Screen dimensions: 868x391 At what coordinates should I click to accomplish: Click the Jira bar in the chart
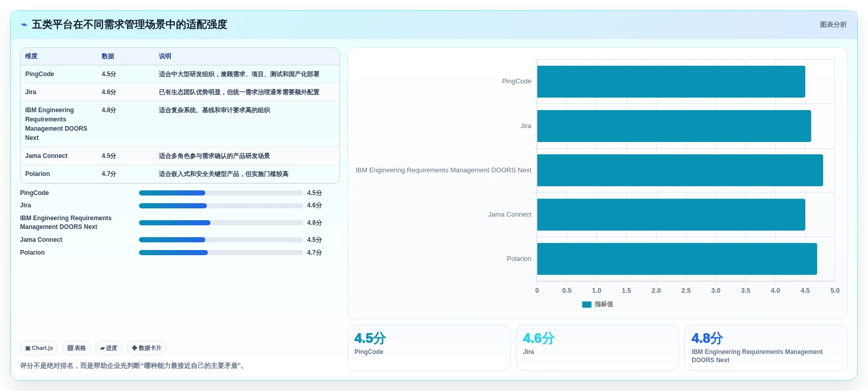(x=674, y=126)
